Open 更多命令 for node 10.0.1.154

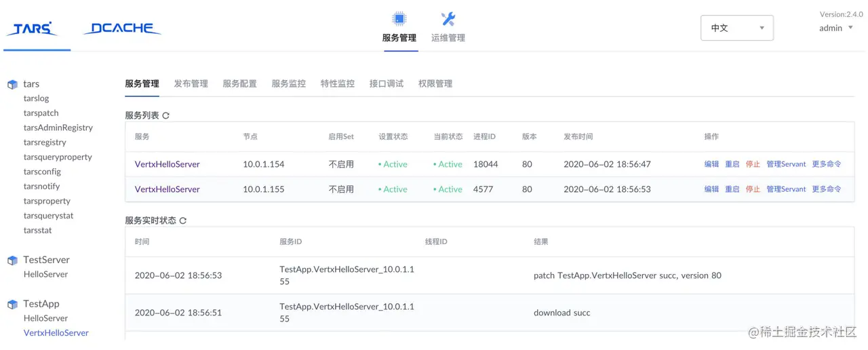[x=827, y=164]
